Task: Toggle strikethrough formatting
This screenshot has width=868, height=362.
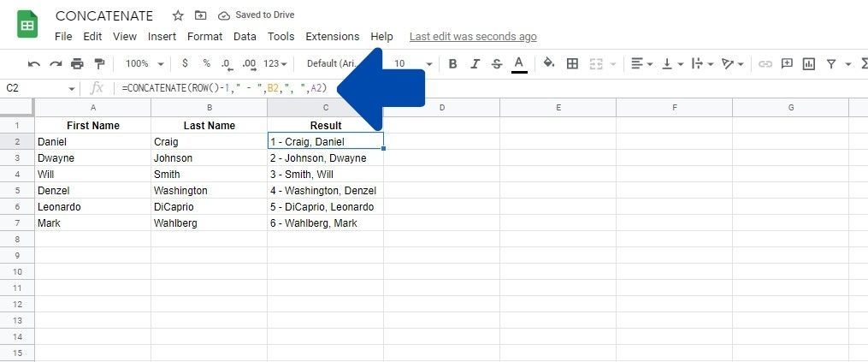Action: [497, 63]
